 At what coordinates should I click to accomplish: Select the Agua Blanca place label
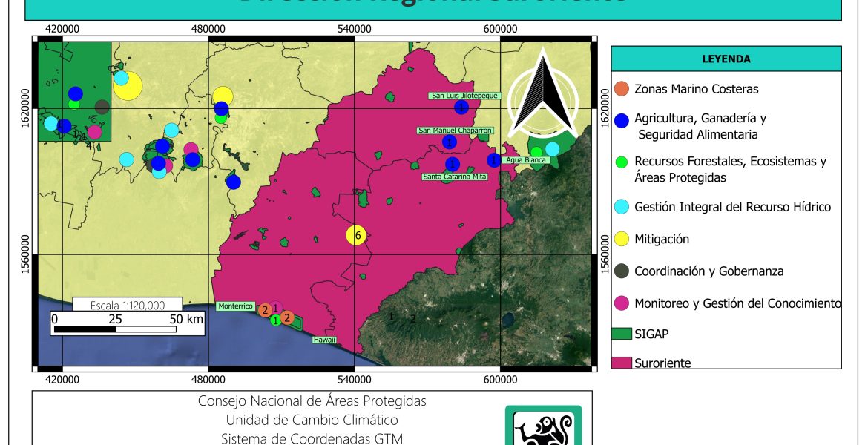pos(525,160)
